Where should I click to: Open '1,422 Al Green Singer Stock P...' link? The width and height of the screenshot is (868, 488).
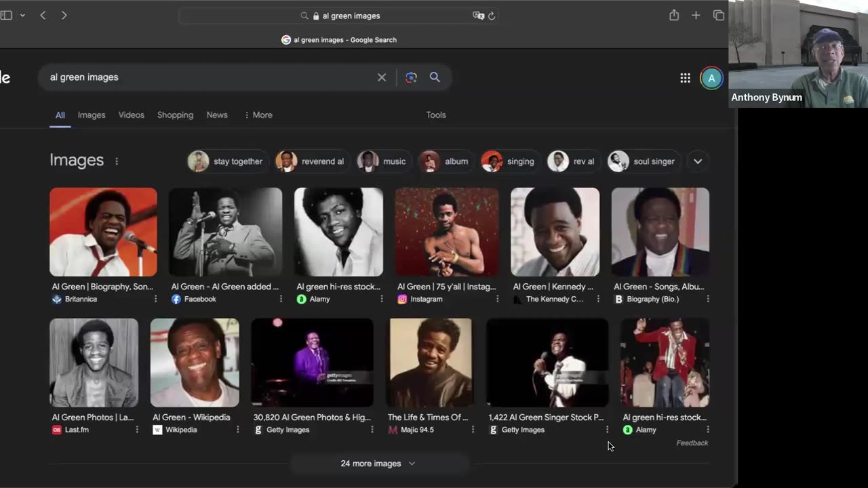click(546, 418)
